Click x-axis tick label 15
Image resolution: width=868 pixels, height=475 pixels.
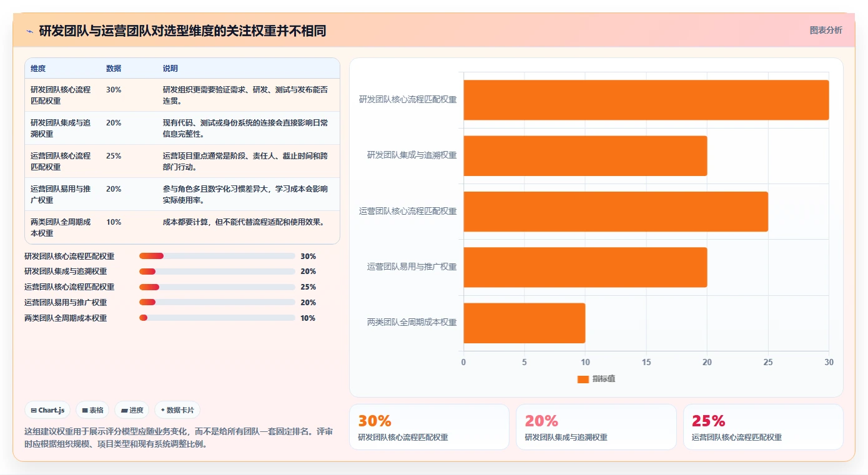tap(646, 362)
